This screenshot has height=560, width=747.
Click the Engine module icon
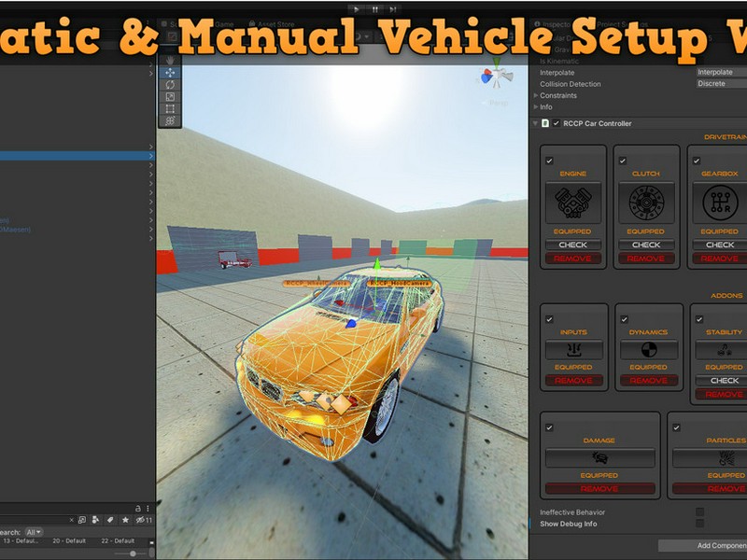click(x=573, y=203)
